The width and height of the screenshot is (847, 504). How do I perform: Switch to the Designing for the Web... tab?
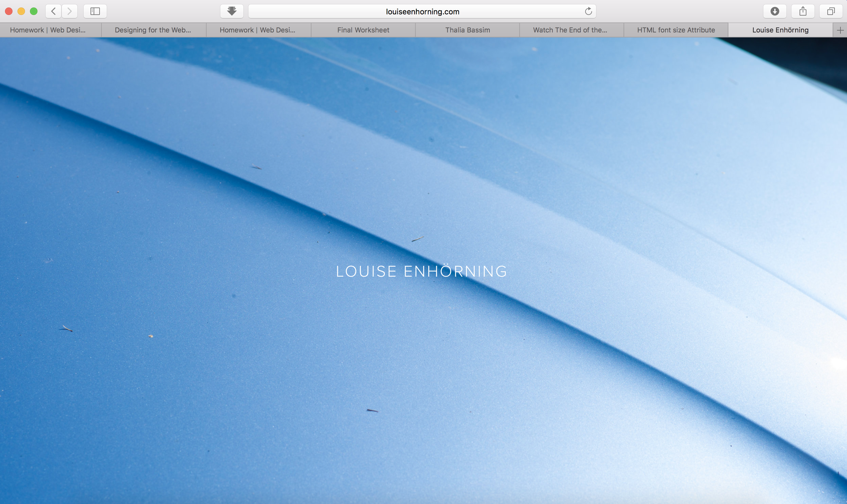point(154,30)
